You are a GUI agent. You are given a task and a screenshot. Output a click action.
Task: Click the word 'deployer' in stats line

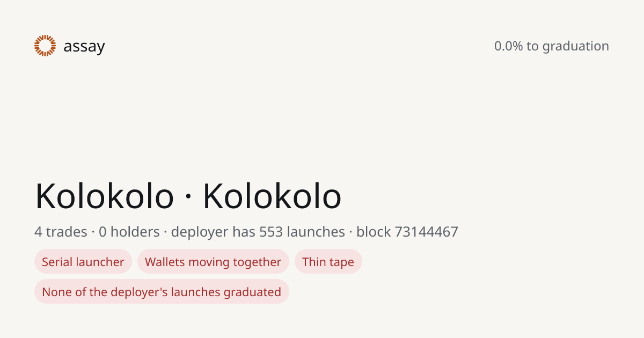[x=200, y=232]
